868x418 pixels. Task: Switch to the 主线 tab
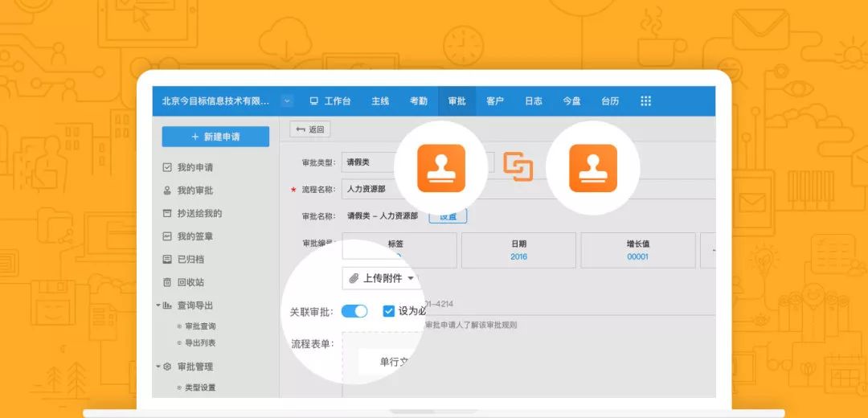(x=380, y=101)
